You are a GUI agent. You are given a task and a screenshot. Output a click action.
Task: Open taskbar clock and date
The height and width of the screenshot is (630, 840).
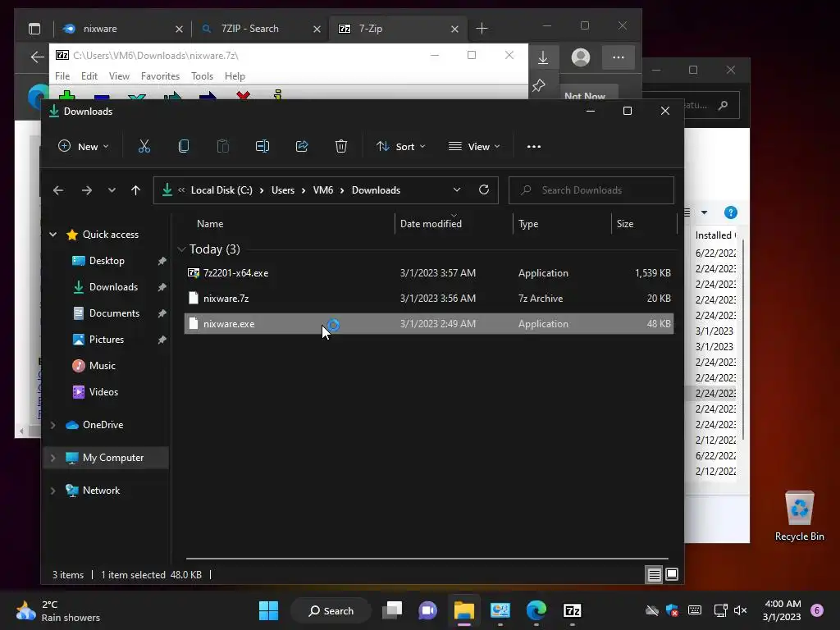782,610
